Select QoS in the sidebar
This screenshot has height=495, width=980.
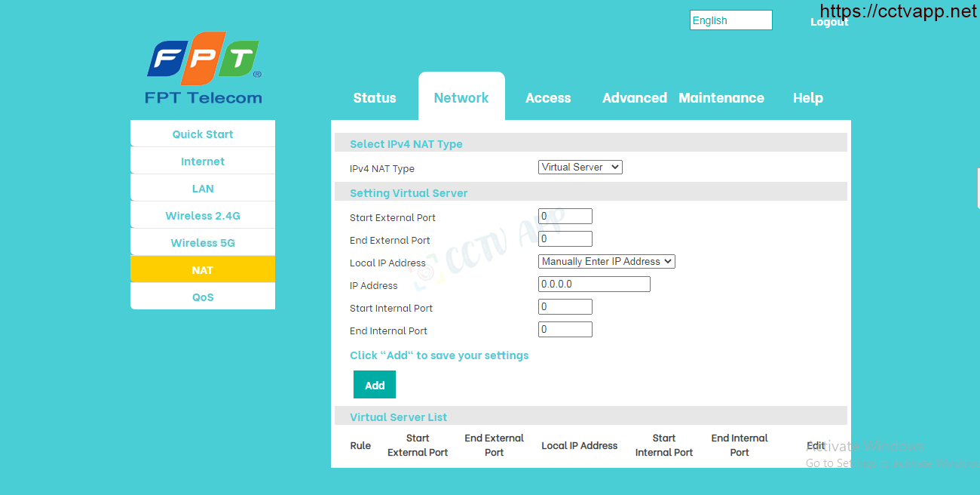click(x=203, y=297)
